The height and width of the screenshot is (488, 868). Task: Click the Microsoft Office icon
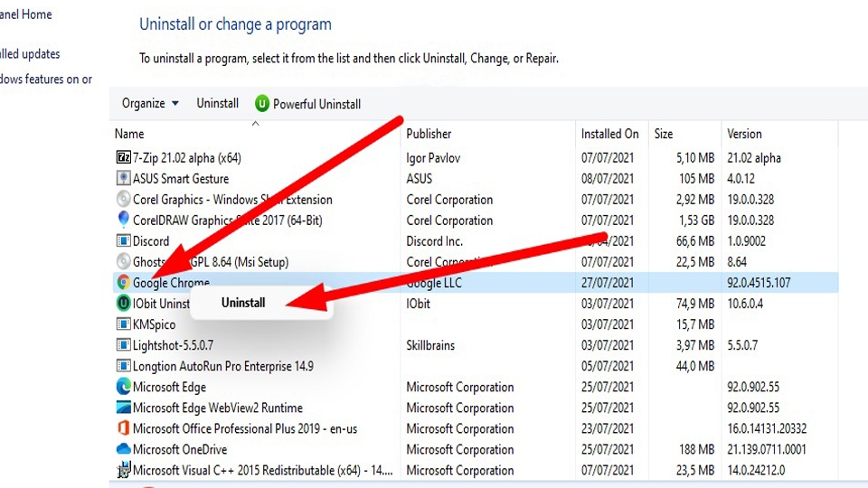[x=123, y=428]
